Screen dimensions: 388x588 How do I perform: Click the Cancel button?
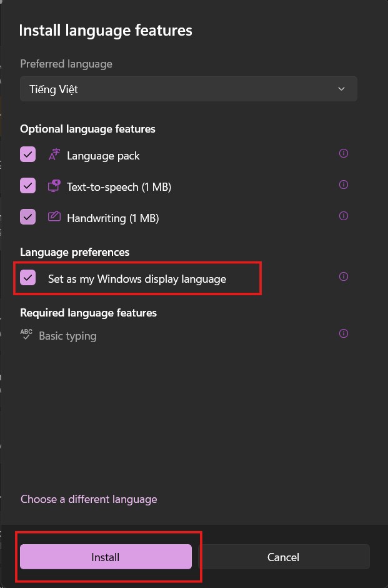[283, 557]
